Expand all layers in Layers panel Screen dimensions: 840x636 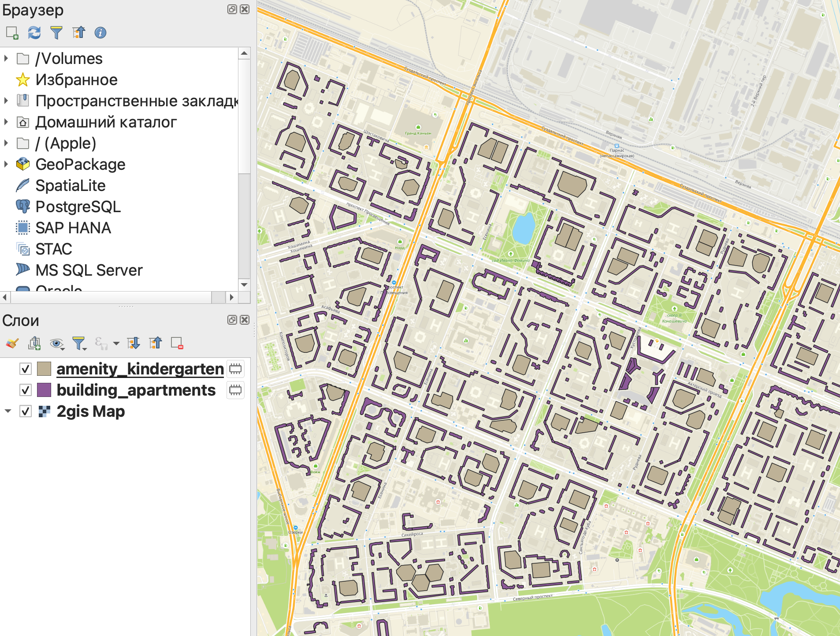(x=133, y=343)
